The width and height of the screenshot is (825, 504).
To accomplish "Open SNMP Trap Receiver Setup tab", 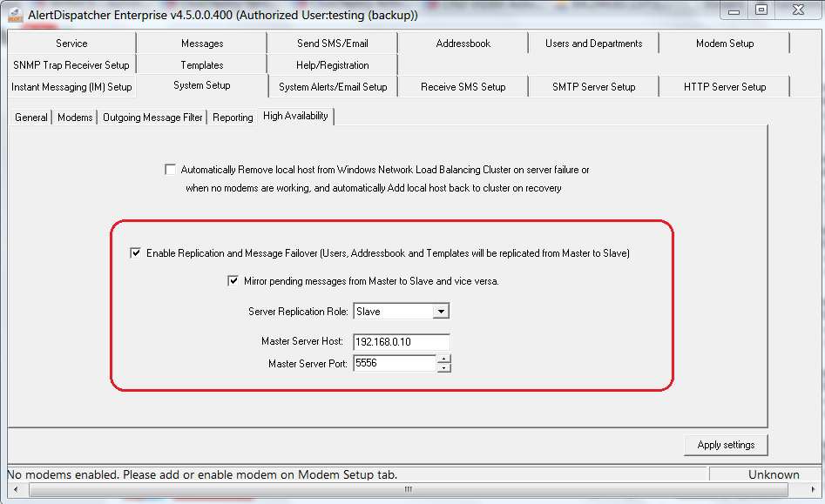I will pos(71,65).
